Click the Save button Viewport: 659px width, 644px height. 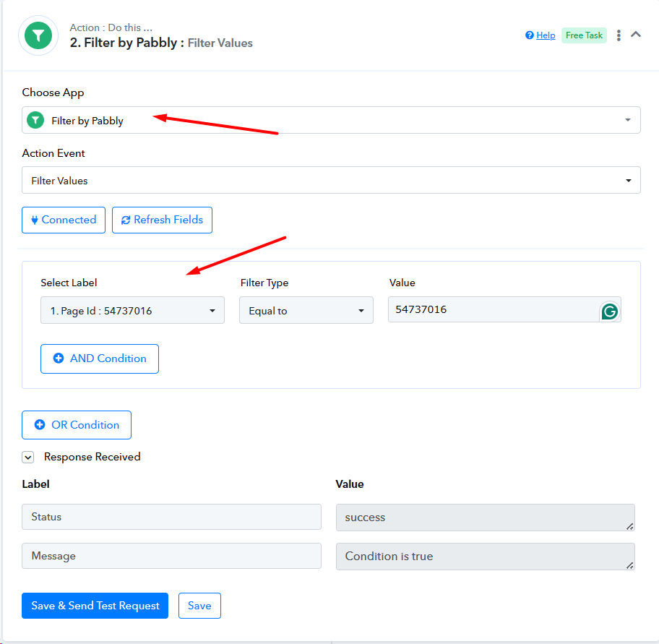coord(199,606)
